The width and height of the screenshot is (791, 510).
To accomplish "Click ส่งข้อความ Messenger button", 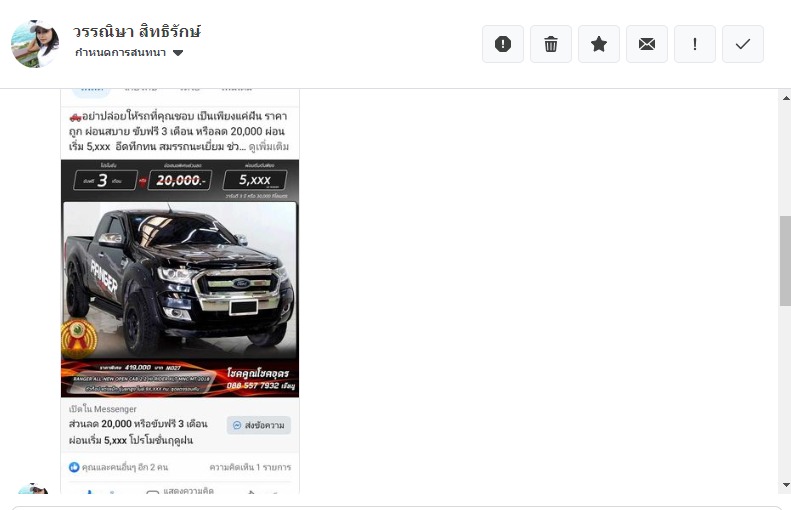I will (x=259, y=425).
